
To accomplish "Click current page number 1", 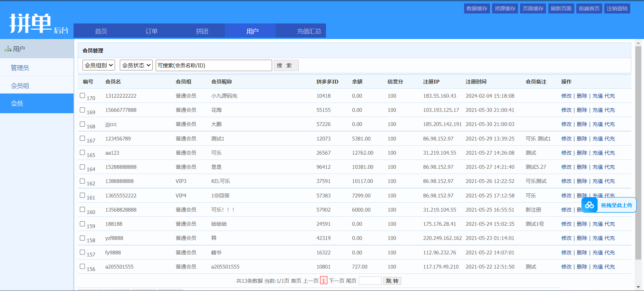I will click(x=324, y=281).
